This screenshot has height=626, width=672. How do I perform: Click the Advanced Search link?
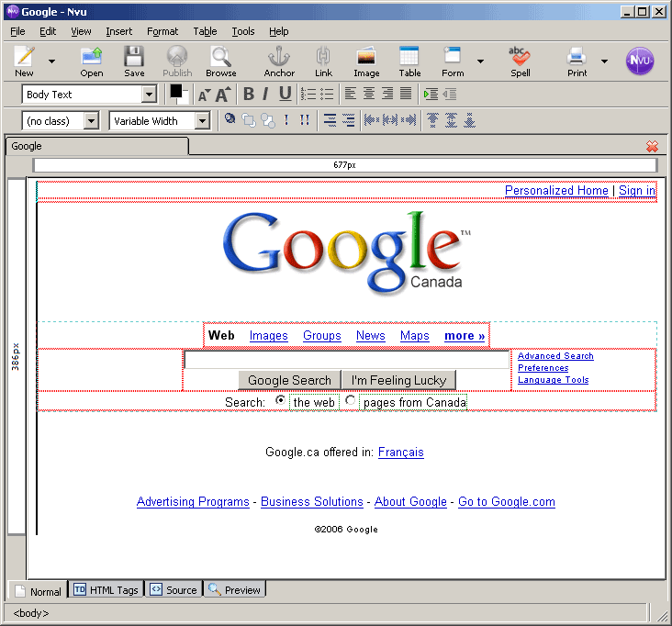coord(555,356)
